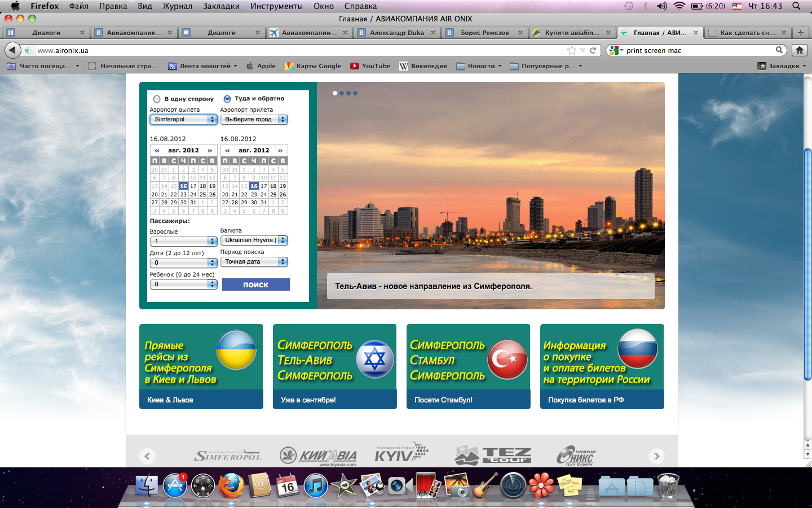Click the search magnifier in the search box
The height and width of the screenshot is (508, 812).
coord(779,50)
